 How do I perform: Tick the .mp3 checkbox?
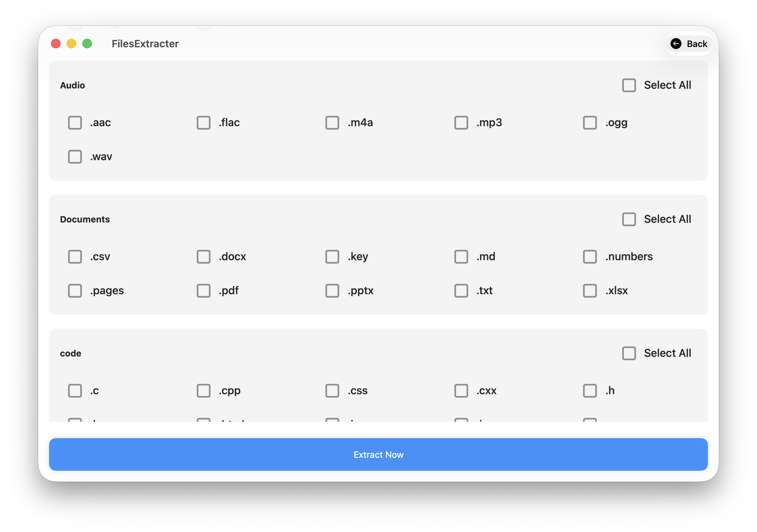(x=461, y=122)
